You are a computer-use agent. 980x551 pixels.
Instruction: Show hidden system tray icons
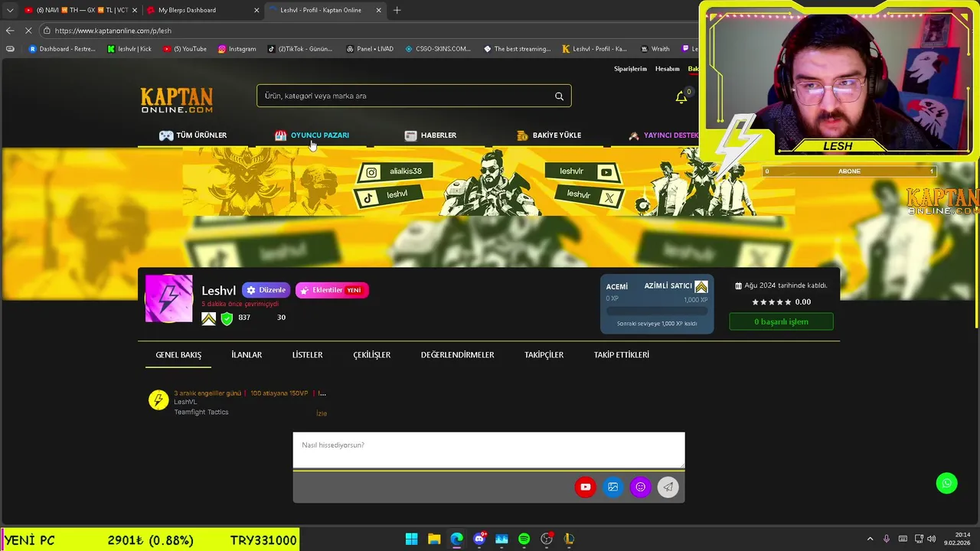(870, 539)
